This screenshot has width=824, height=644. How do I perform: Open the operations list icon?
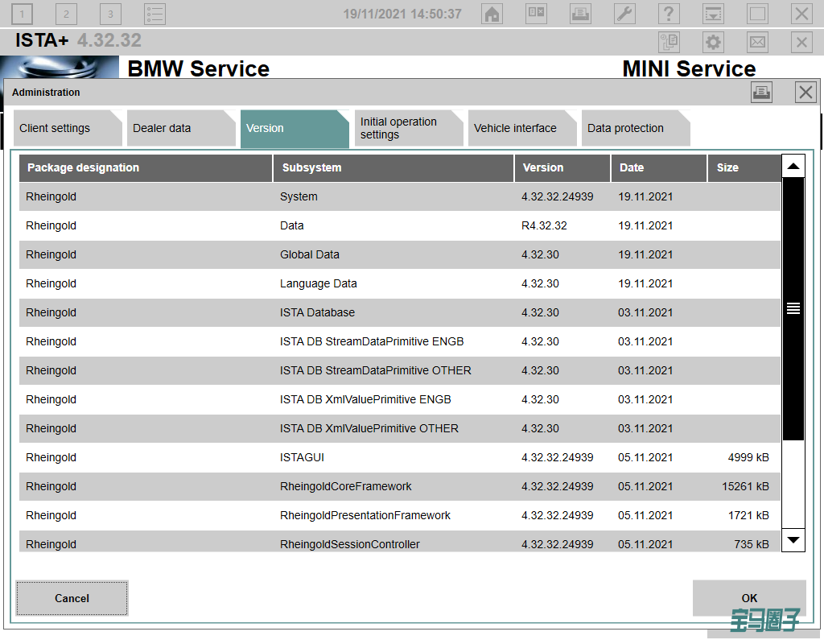pos(155,14)
